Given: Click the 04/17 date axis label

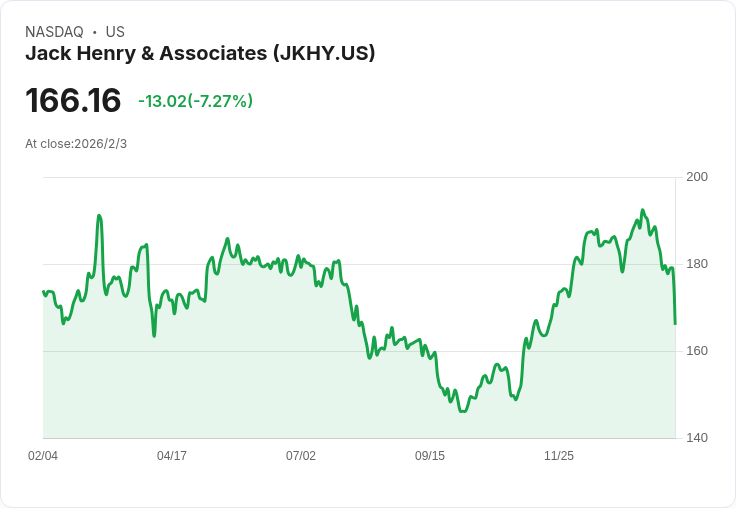Looking at the screenshot, I should [x=172, y=455].
